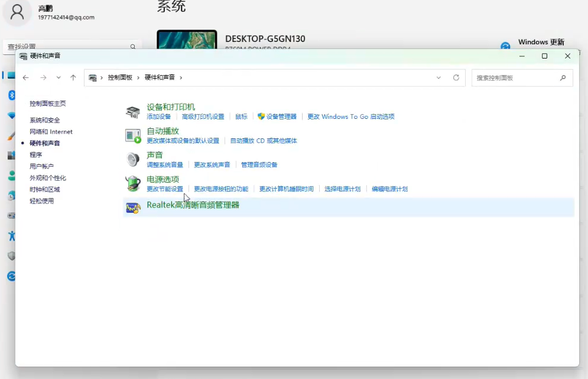Open 设备管理器 link

(x=281, y=116)
